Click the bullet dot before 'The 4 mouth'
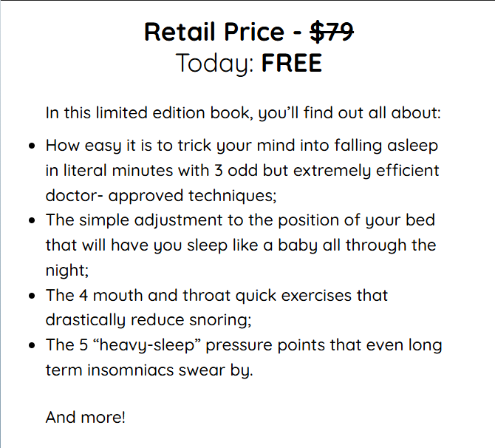Viewport: 495px width, 448px height. (32, 296)
